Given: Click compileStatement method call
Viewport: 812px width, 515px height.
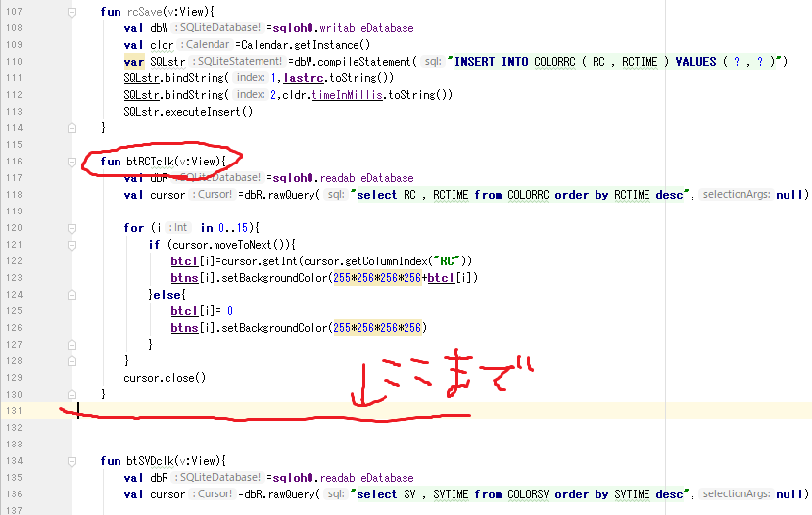Looking at the screenshot, I should click(363, 62).
